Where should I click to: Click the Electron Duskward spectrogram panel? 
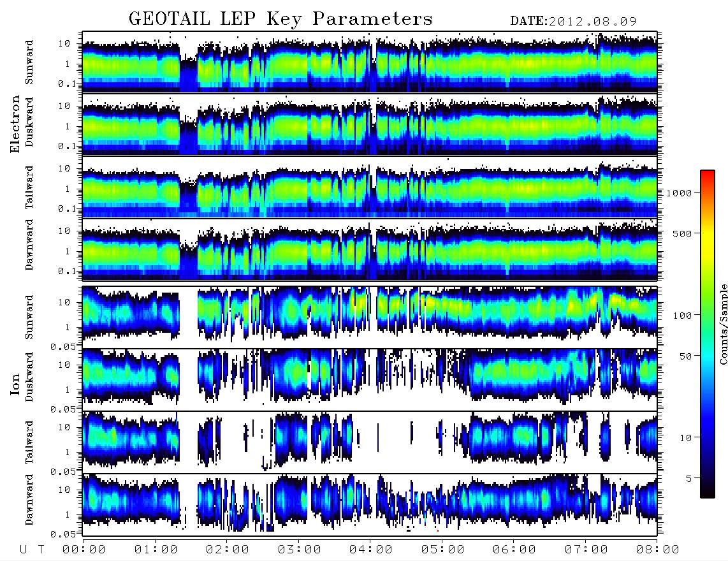[370, 124]
